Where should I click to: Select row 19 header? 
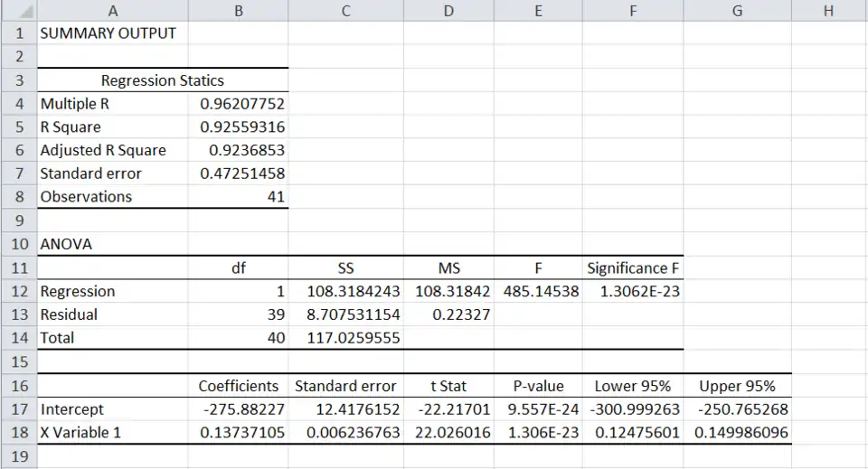pos(18,456)
